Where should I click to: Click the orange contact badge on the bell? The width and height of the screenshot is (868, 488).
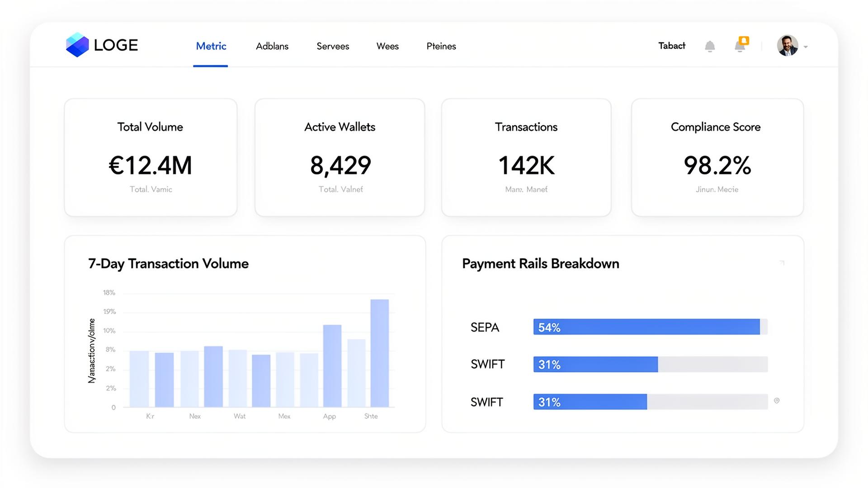click(x=745, y=40)
